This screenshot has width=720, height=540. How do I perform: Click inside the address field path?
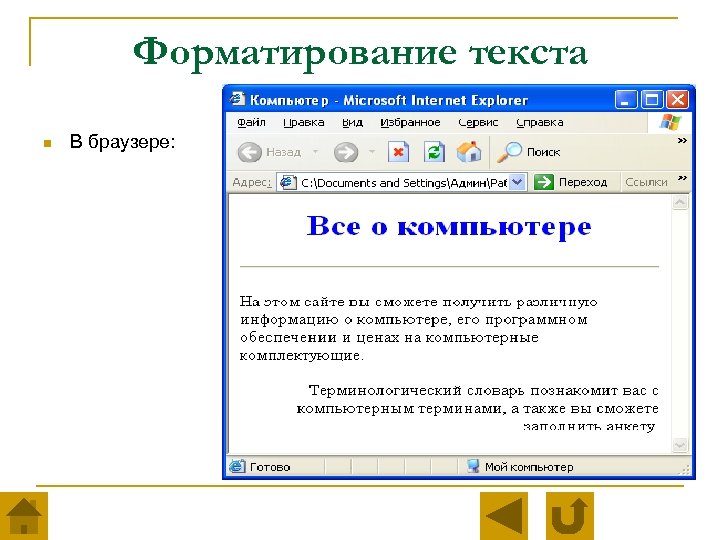[x=404, y=183]
